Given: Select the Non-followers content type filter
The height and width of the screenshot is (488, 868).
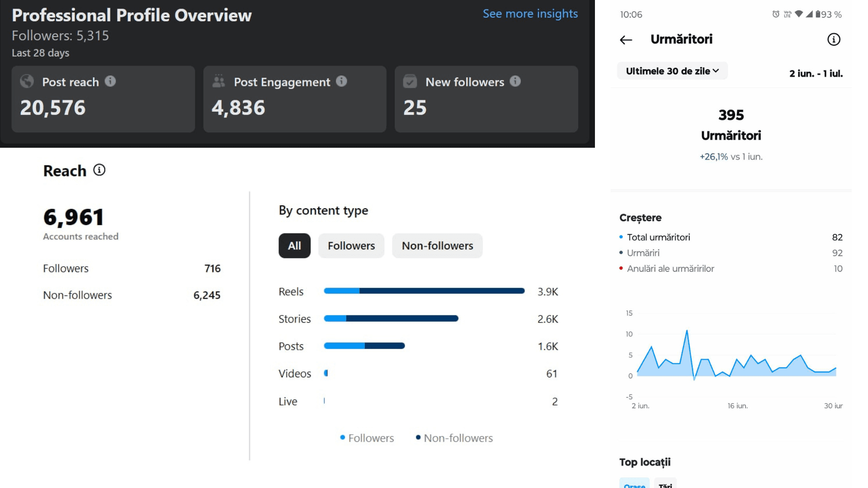Looking at the screenshot, I should click(x=437, y=246).
